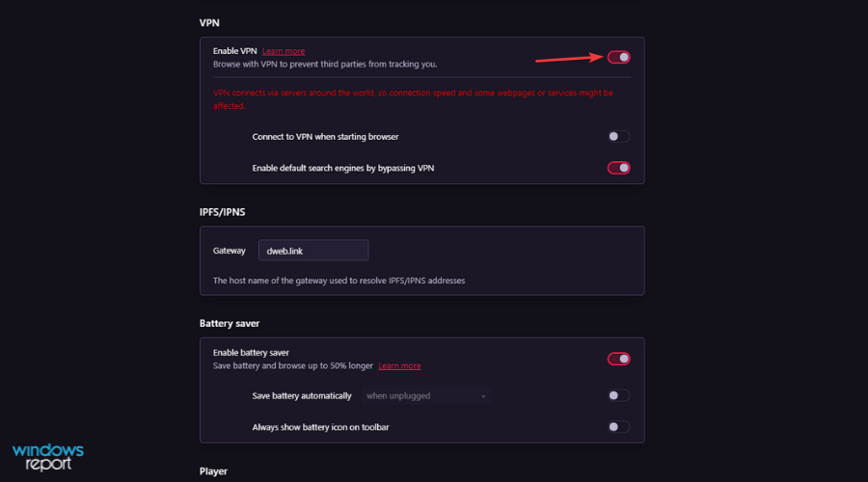
Task: Disable default search engines bypassing VPN toggle
Action: pyautogui.click(x=618, y=168)
